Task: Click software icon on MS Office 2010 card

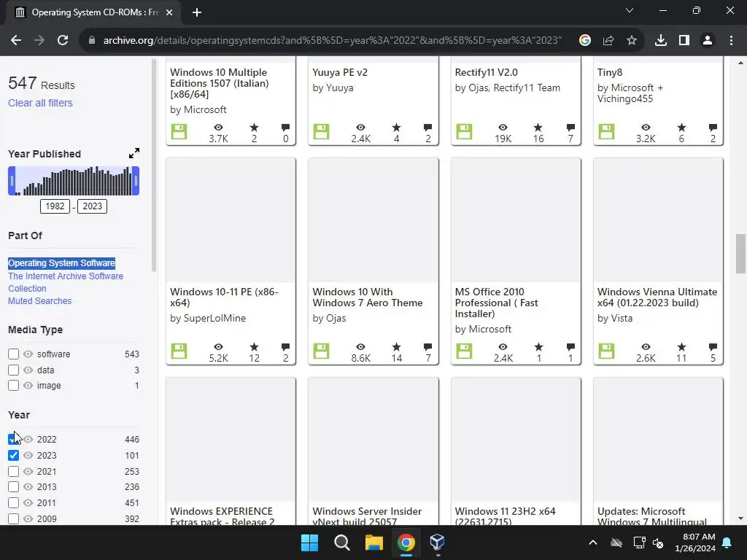Action: coord(464,351)
